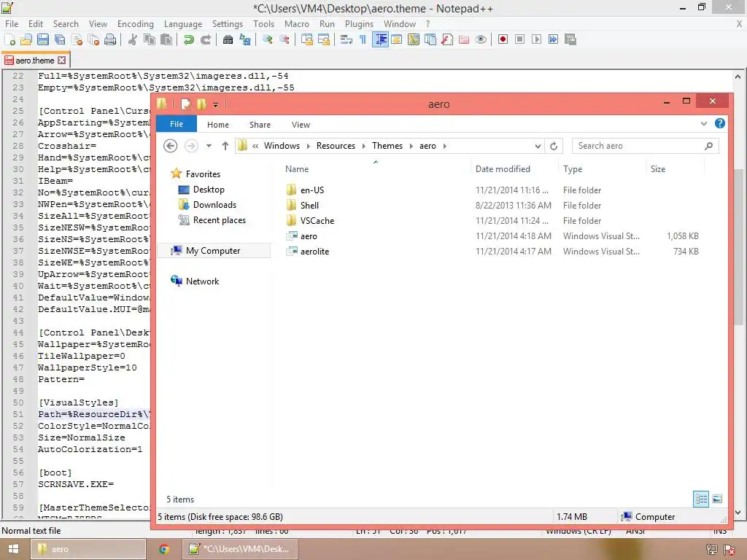
Task: Stop macro recording button
Action: pyautogui.click(x=519, y=39)
